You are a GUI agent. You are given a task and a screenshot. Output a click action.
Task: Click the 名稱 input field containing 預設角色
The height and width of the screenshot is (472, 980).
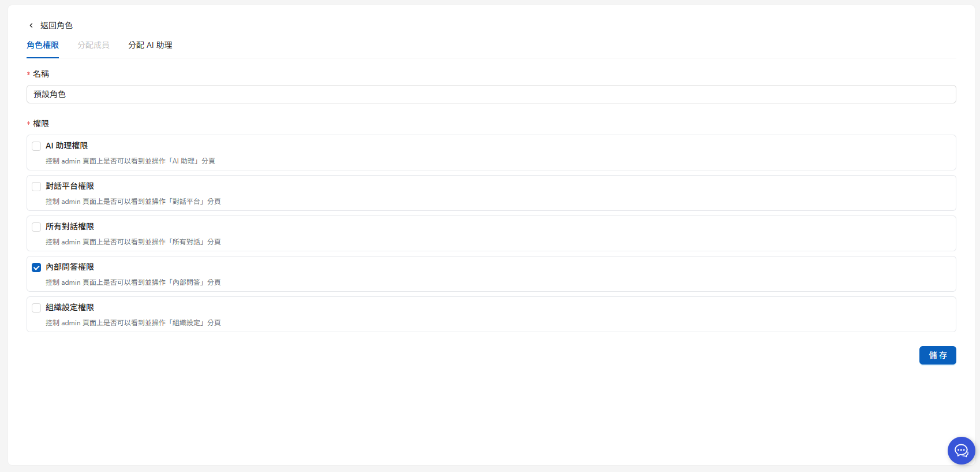[x=491, y=94]
